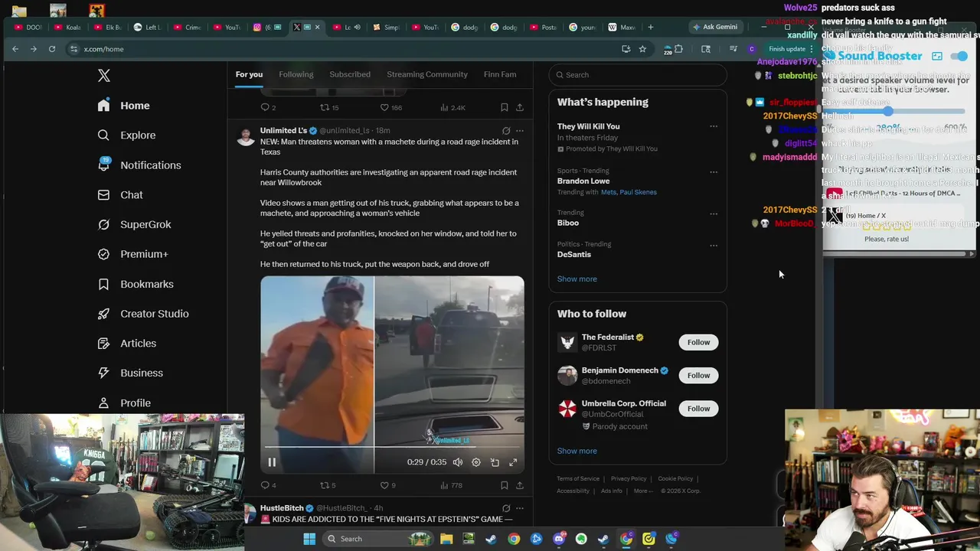Switch to the Subscribed tab
Screen dimensions: 980x551
350,74
